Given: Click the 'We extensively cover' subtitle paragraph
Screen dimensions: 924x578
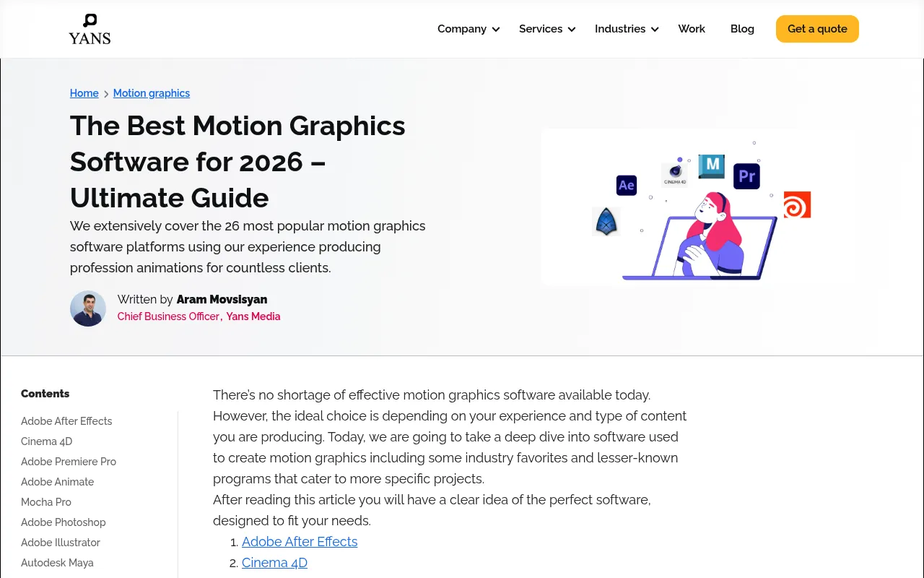Looking at the screenshot, I should (248, 246).
